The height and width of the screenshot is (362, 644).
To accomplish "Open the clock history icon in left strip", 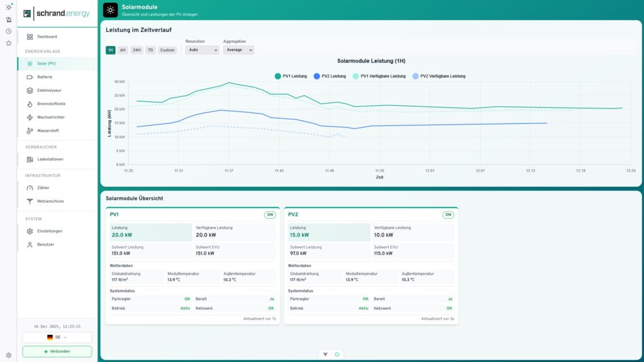I will point(8,31).
